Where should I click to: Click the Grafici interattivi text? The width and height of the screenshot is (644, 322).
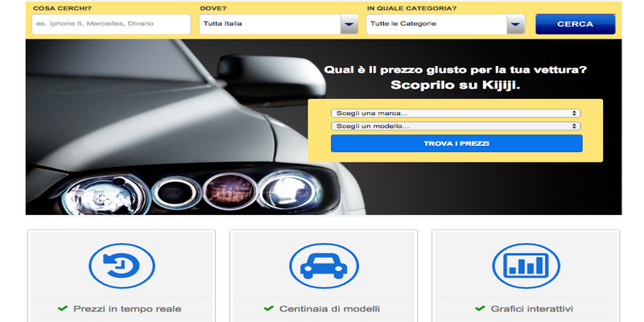(532, 308)
